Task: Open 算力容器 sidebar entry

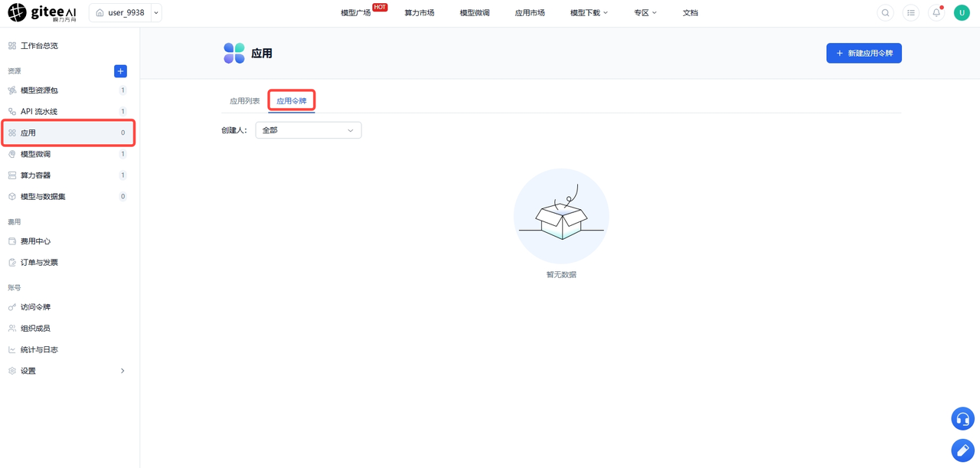Action: [70, 175]
